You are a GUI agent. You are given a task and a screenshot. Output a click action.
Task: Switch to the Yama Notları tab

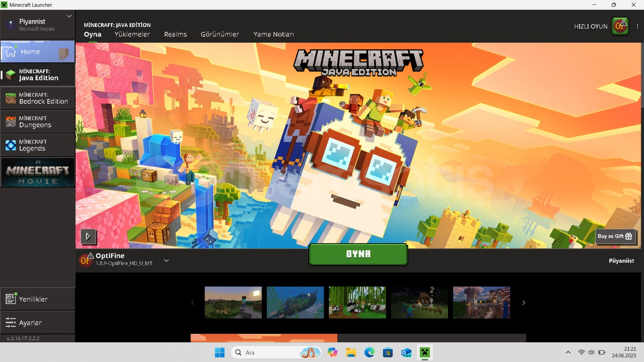pos(274,35)
